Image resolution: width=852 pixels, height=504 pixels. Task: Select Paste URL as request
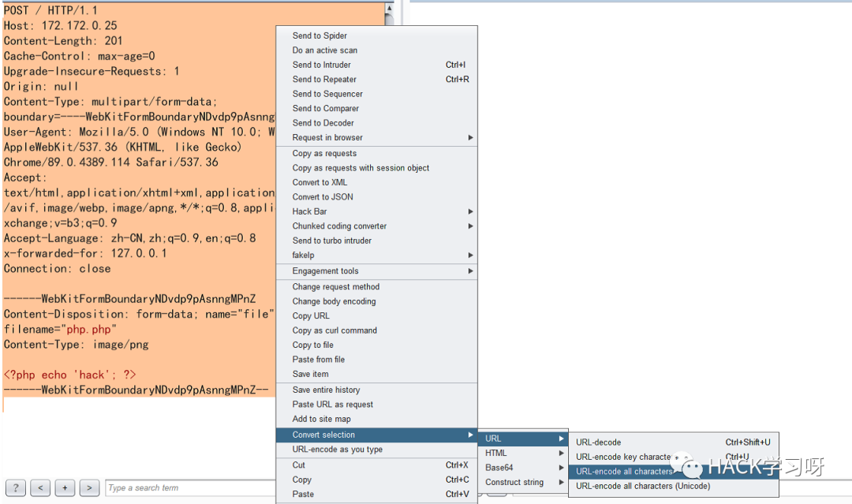click(376, 405)
